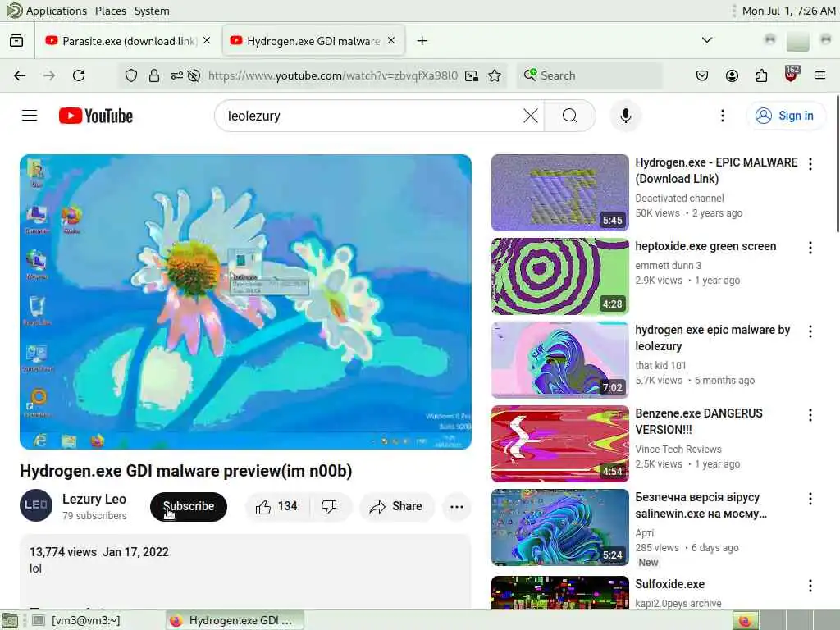
Task: Click the autoplay blocked icon in address bar
Action: 194,75
